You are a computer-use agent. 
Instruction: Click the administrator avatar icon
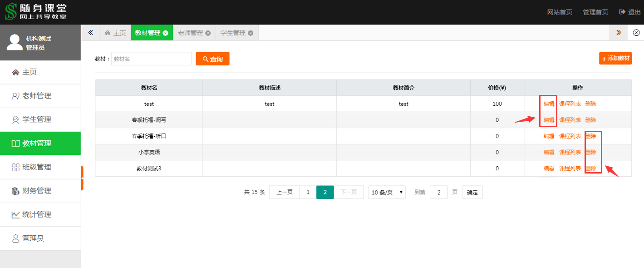(15, 42)
